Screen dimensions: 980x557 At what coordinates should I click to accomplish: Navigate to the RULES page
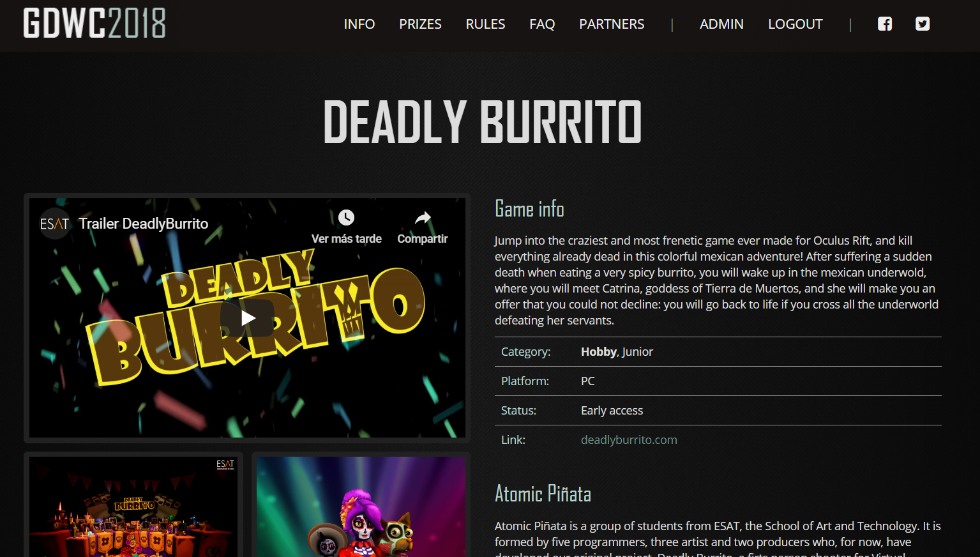pos(485,24)
